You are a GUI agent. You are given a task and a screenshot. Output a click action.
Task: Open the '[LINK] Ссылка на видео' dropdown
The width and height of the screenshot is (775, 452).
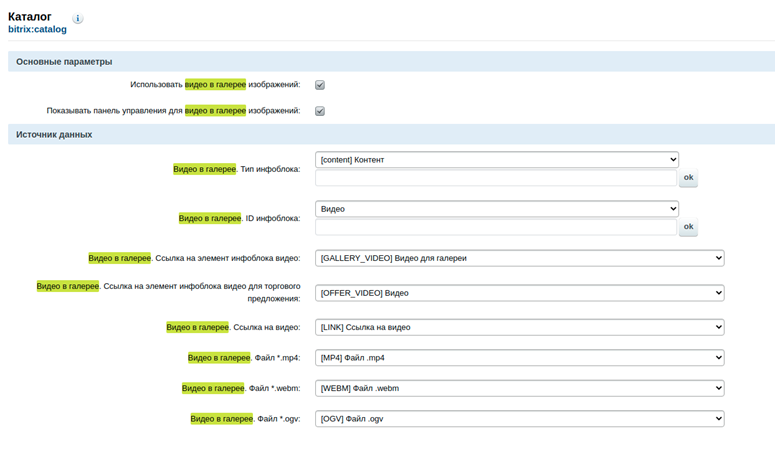click(x=519, y=327)
